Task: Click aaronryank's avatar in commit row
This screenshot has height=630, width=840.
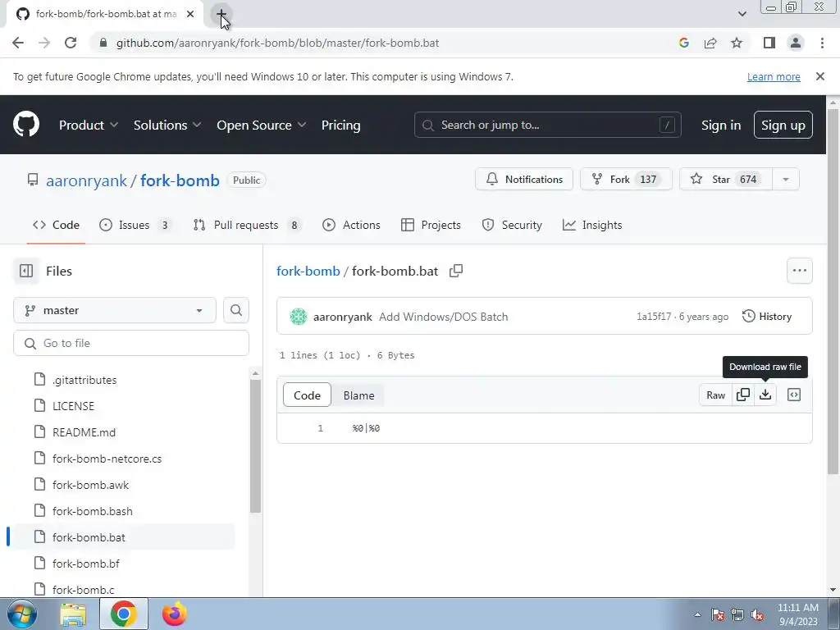Action: [299, 317]
